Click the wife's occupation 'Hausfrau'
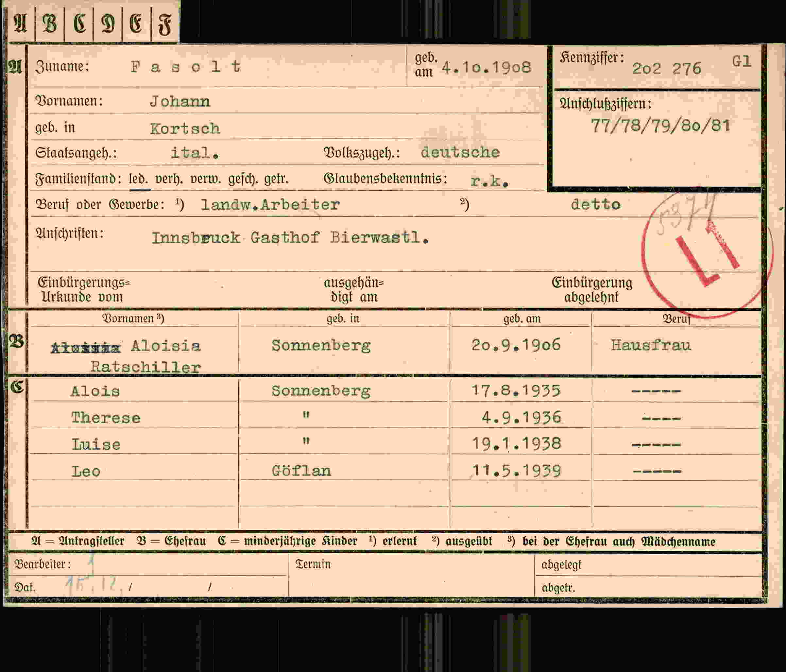The image size is (786, 672). pyautogui.click(x=651, y=345)
